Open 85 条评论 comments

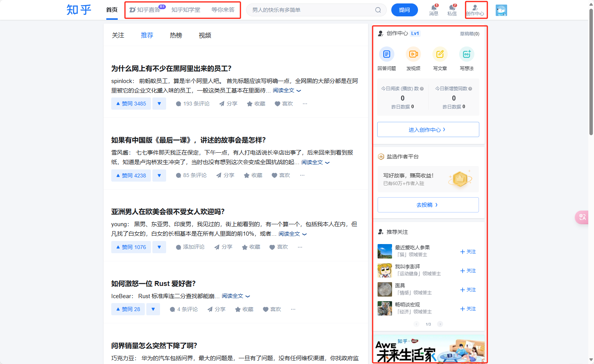coord(191,175)
